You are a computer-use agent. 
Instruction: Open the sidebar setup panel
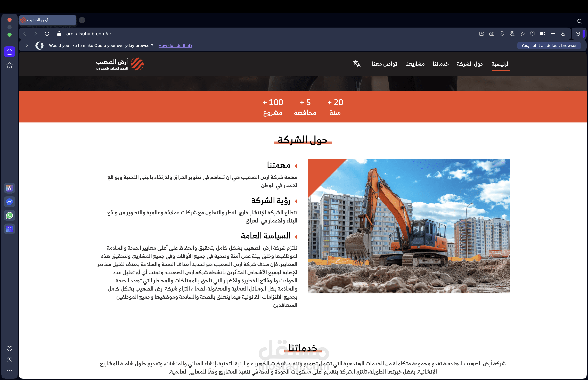pos(553,34)
